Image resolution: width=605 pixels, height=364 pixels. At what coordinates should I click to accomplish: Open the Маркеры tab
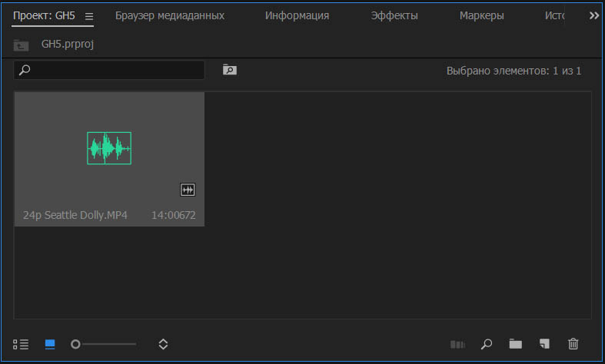click(481, 16)
